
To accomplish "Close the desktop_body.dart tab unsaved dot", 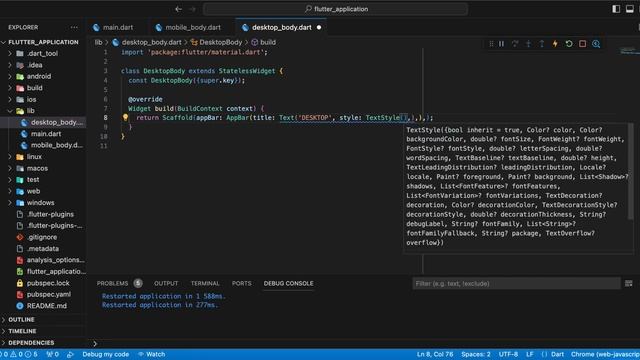I will click(x=319, y=27).
